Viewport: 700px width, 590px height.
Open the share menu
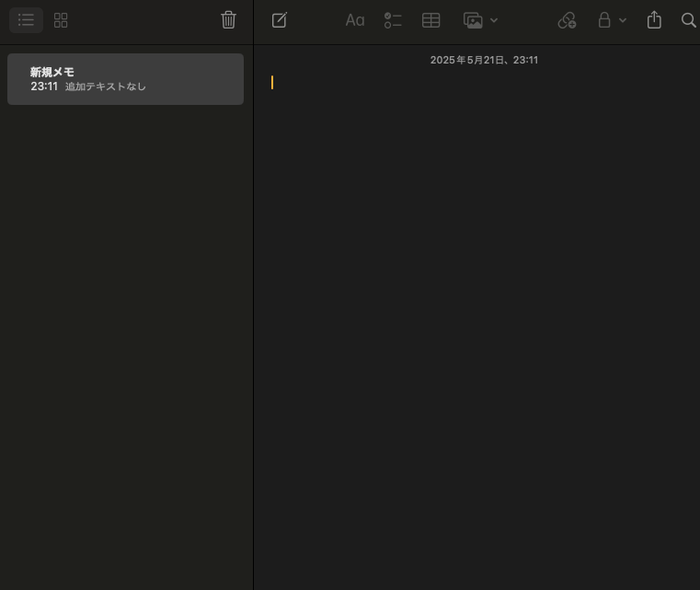click(x=654, y=19)
